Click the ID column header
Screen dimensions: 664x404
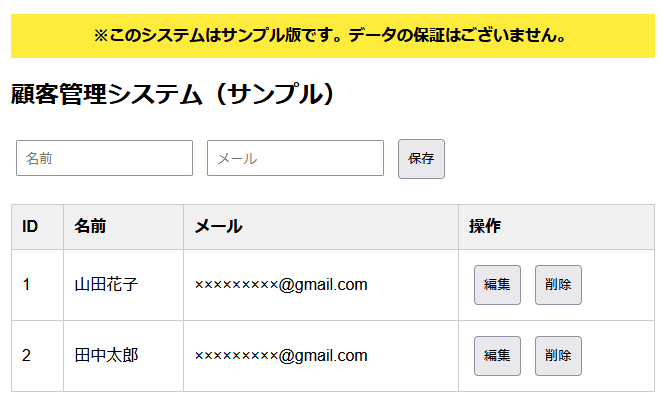click(30, 227)
